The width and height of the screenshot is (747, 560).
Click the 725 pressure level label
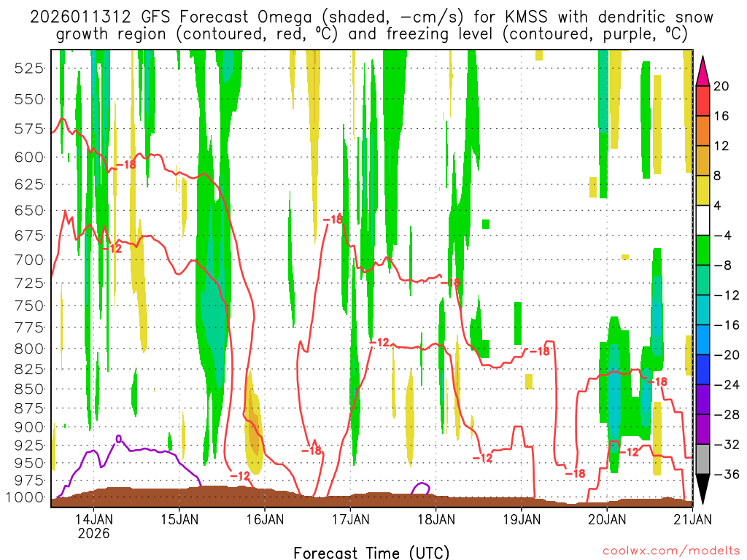[x=28, y=284]
